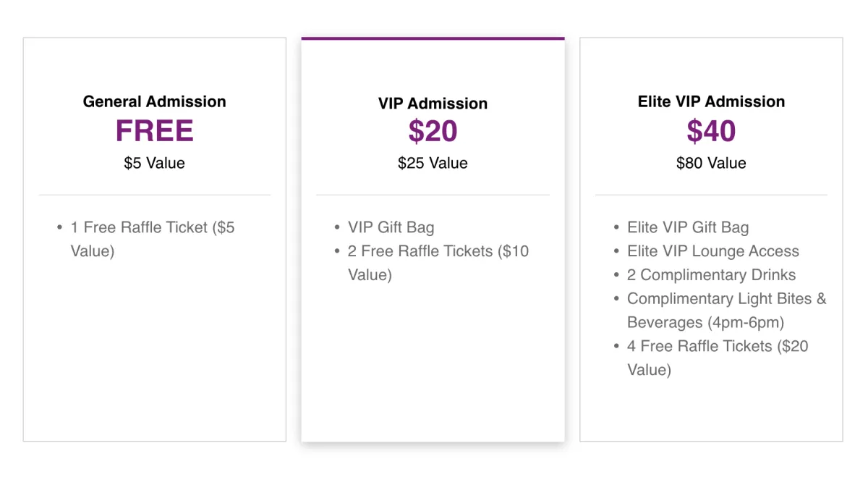Select the $20 price text
The height and width of the screenshot is (480, 868).
pos(433,131)
